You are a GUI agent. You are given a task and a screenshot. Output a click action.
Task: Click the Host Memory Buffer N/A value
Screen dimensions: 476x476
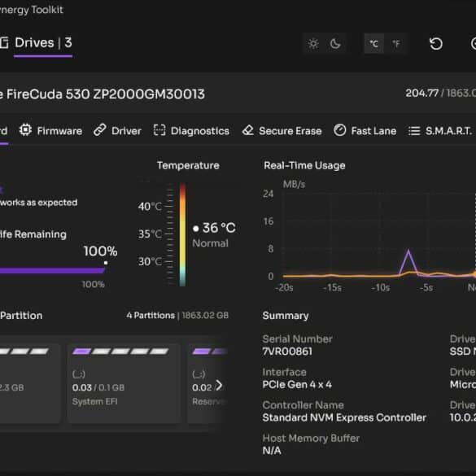(272, 450)
